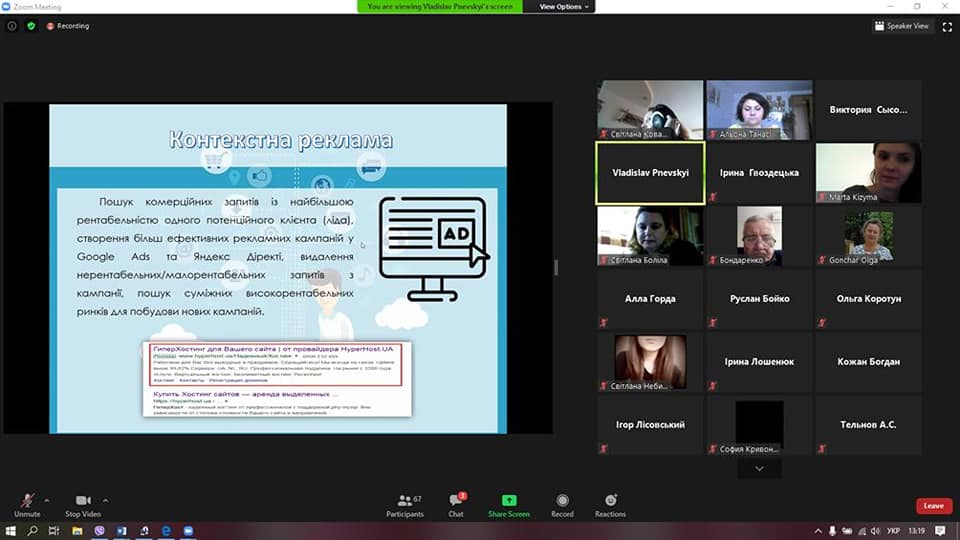960x540 pixels.
Task: Unmute the microphone
Action: [27, 502]
